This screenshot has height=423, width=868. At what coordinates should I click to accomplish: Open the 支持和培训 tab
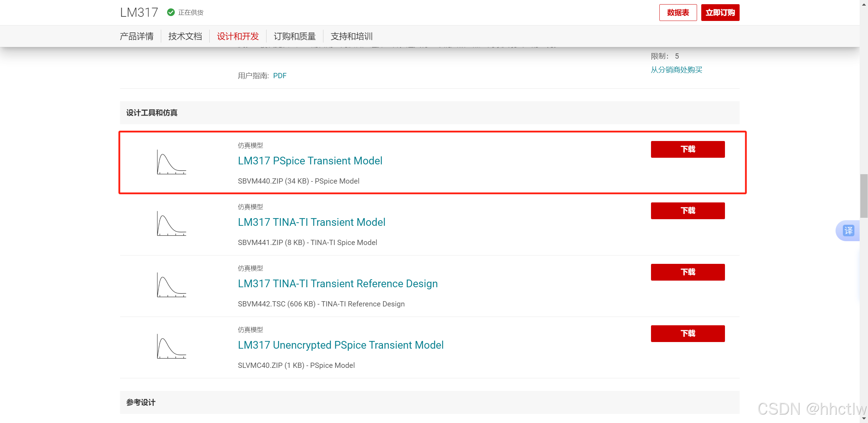(352, 36)
